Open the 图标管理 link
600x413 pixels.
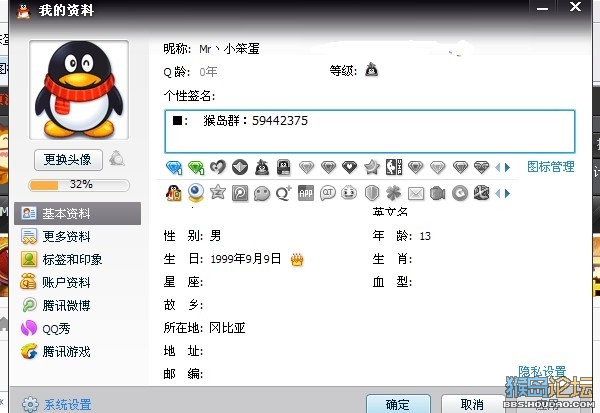click(551, 167)
